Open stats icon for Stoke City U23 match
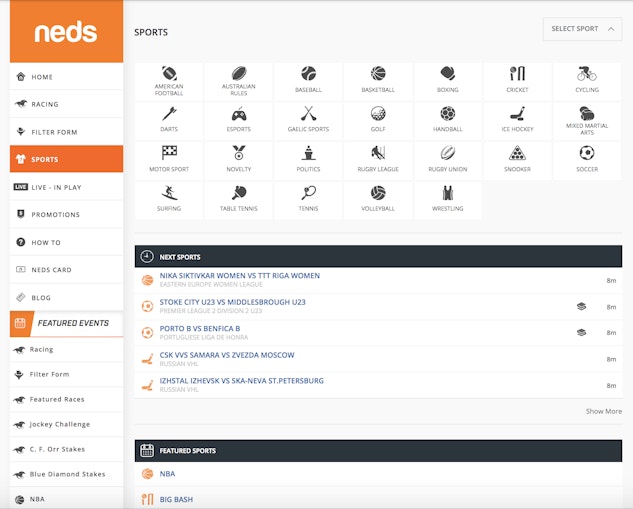633x509 pixels. point(581,307)
